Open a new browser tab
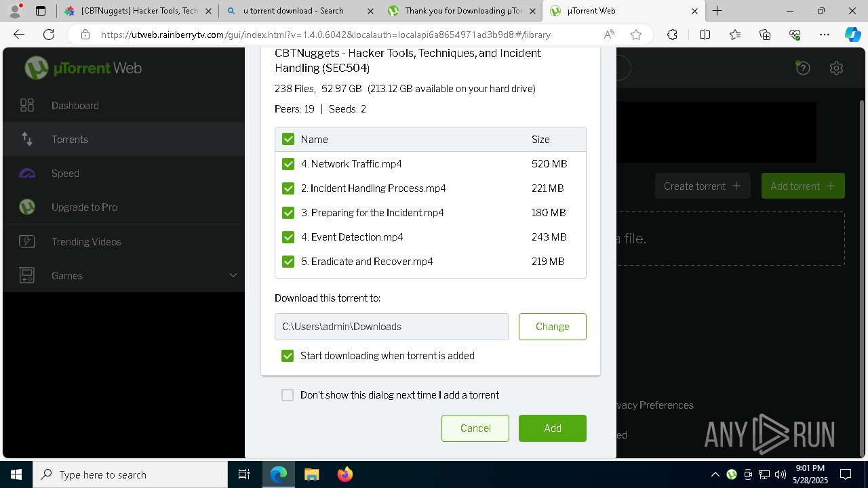868x488 pixels. [717, 11]
